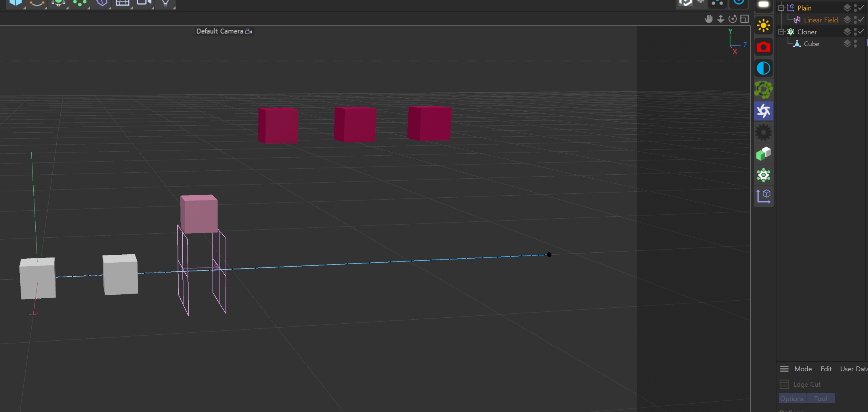Select the Cube primitive tool in top toolbar

(15, 2)
